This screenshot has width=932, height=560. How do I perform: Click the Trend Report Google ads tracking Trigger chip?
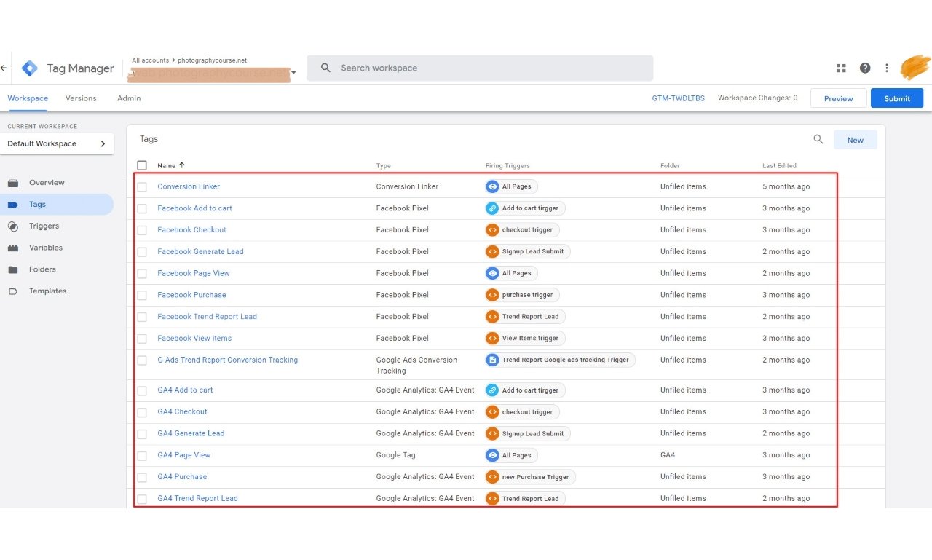pos(560,360)
